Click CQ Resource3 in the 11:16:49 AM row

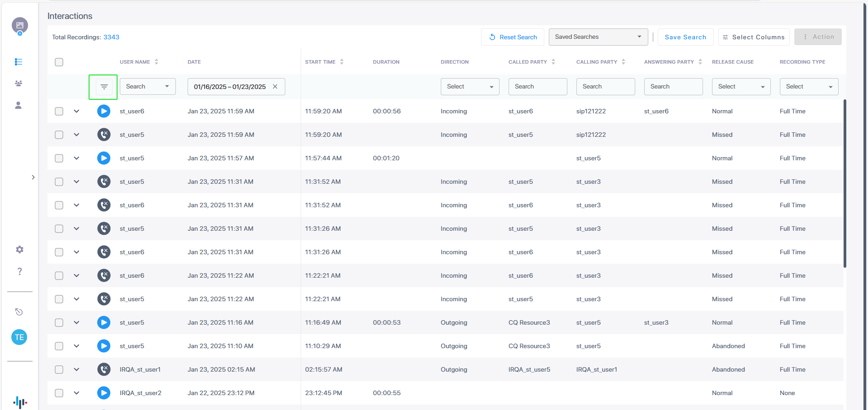click(529, 322)
